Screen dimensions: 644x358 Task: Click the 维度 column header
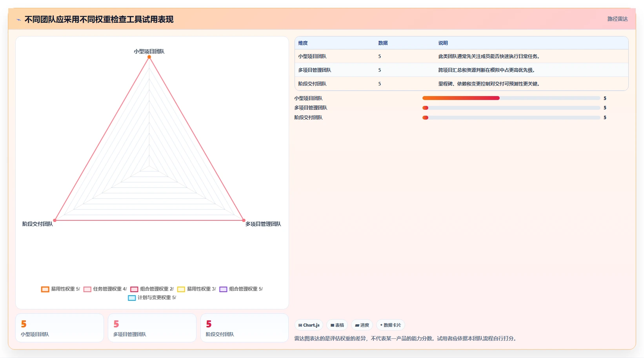coord(303,43)
